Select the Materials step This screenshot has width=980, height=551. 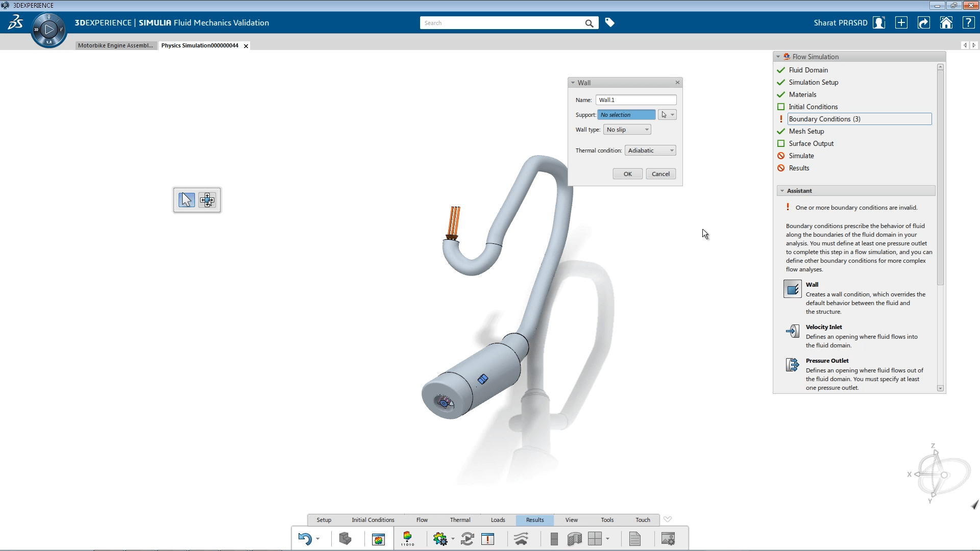[803, 94]
